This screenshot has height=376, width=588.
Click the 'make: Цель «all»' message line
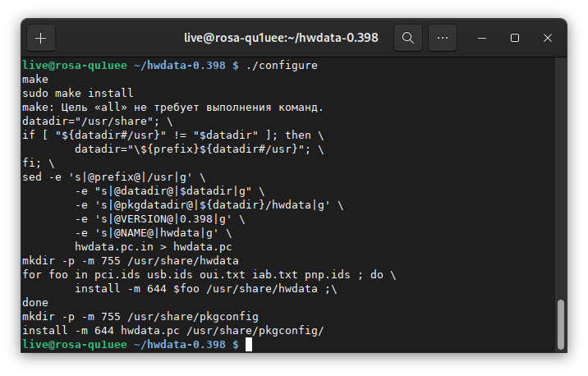click(x=173, y=107)
